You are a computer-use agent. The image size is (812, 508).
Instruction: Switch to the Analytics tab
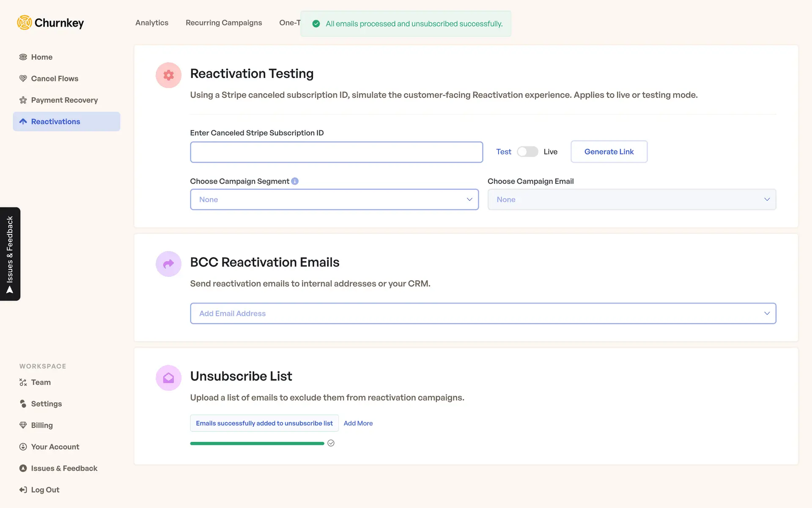point(152,23)
